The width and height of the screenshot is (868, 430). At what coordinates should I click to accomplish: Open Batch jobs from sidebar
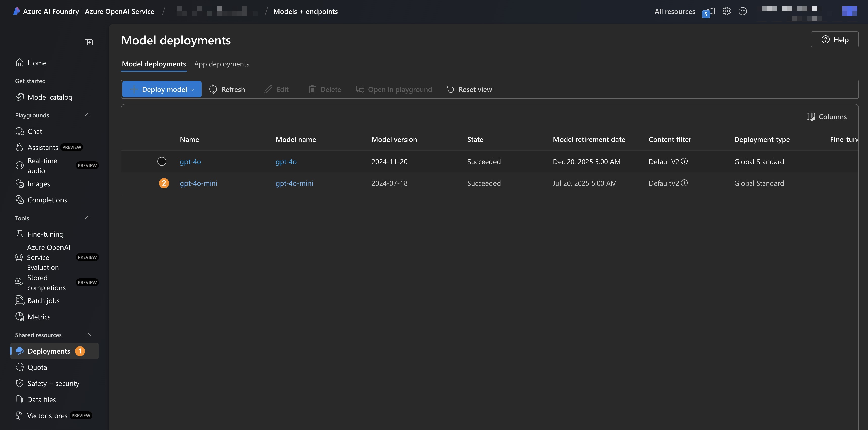(43, 301)
